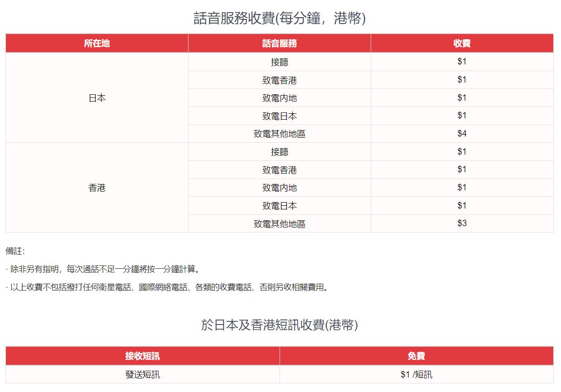This screenshot has width=561, height=392.
Task: Click 致電內地 in the 香港 section
Action: 279,188
